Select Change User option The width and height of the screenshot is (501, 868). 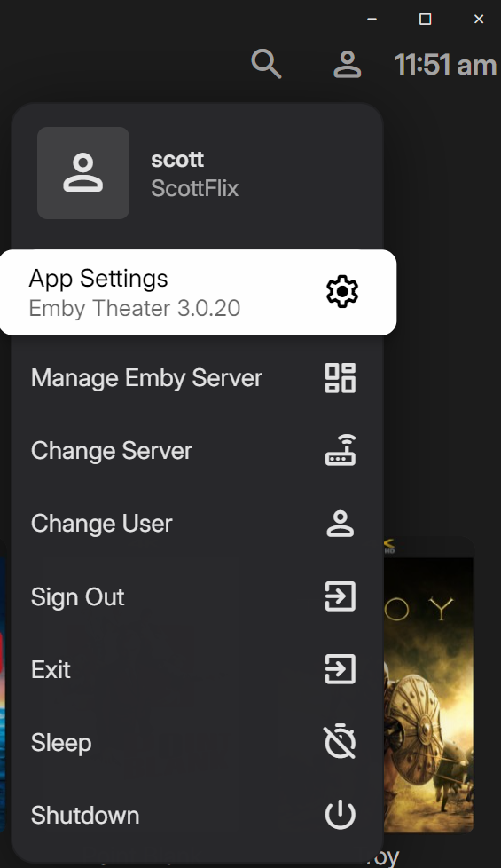click(197, 524)
